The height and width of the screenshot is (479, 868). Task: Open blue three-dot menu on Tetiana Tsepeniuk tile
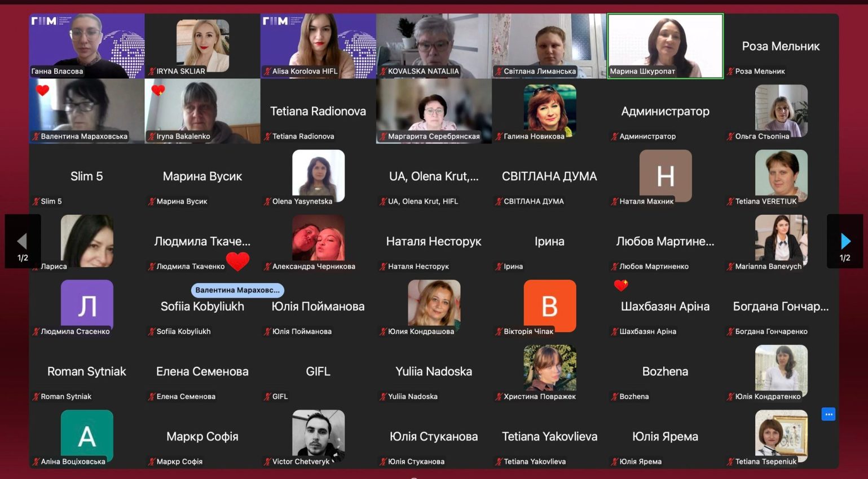[x=828, y=414]
